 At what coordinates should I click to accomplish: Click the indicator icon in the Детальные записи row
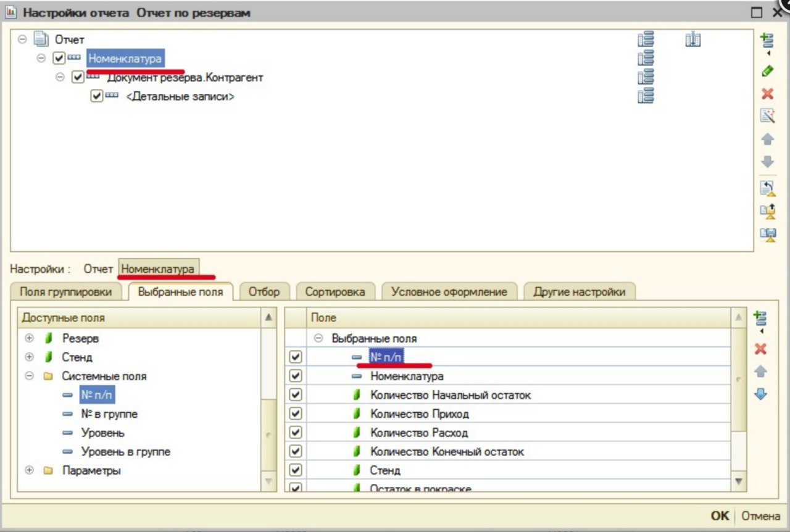646,96
